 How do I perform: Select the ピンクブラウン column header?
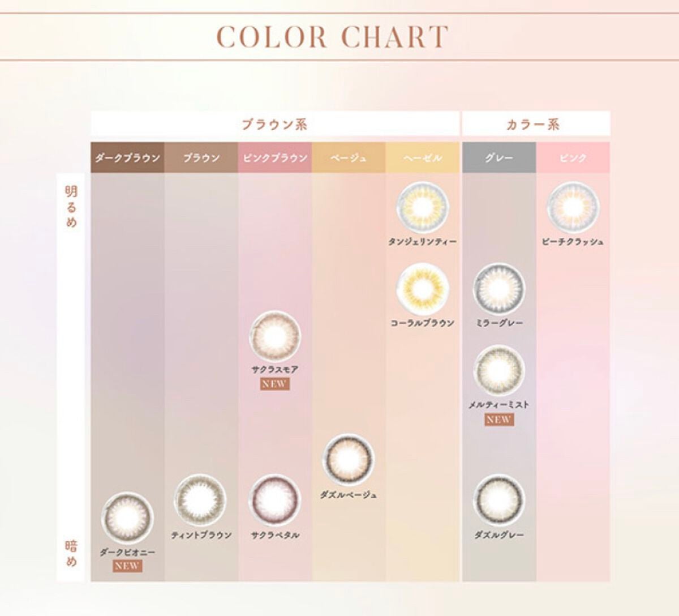point(275,158)
